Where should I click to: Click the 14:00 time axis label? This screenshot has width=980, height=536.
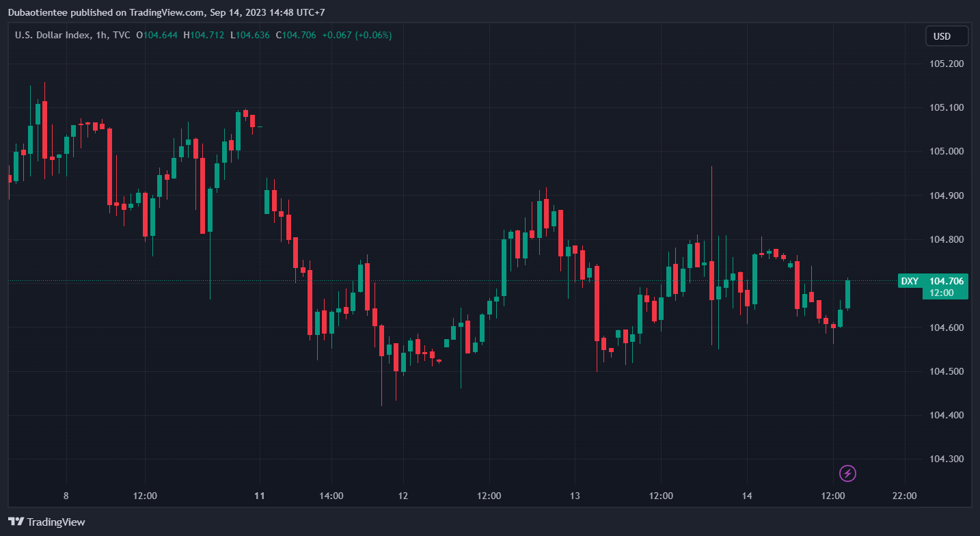pos(331,496)
